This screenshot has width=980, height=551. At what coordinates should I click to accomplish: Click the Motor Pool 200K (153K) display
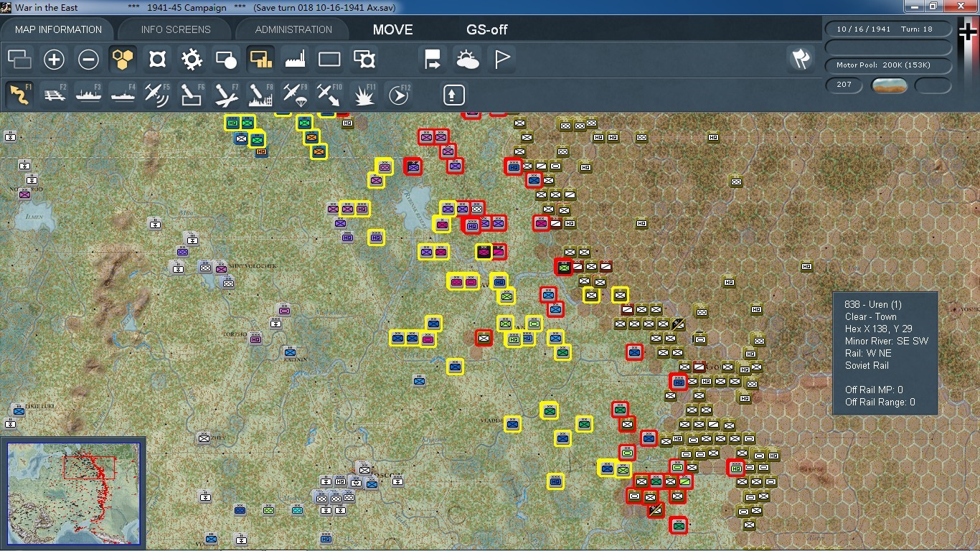coord(888,65)
